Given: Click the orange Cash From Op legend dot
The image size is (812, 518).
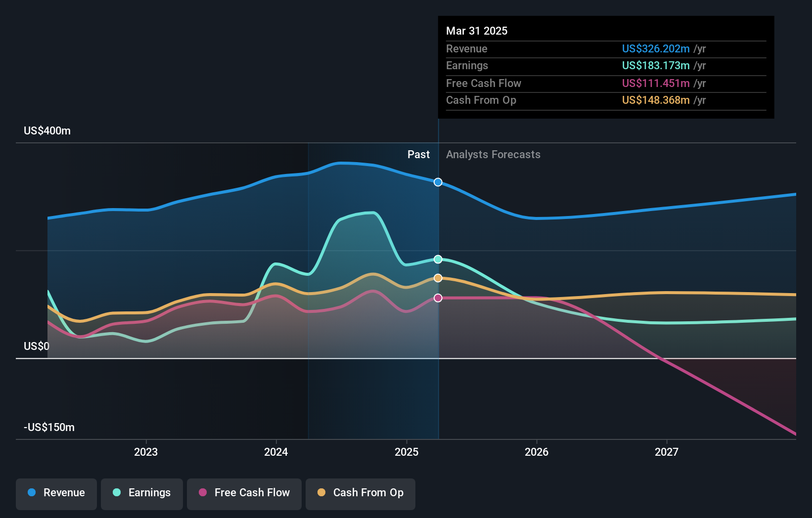Looking at the screenshot, I should pos(321,492).
